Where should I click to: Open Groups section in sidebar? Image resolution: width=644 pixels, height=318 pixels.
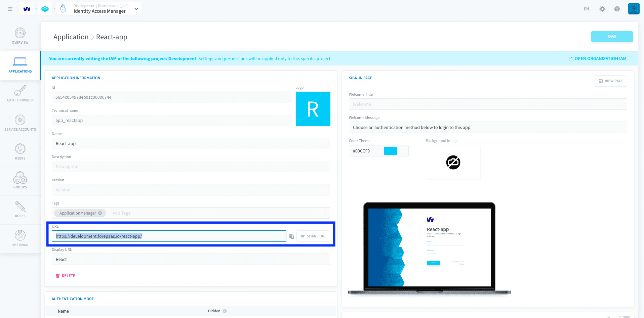pyautogui.click(x=20, y=181)
